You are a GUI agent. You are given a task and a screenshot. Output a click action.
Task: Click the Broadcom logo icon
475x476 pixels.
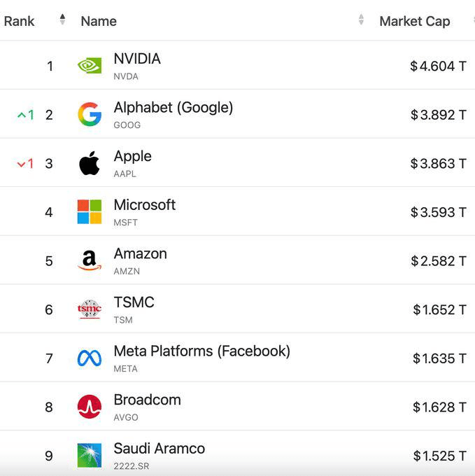90,407
